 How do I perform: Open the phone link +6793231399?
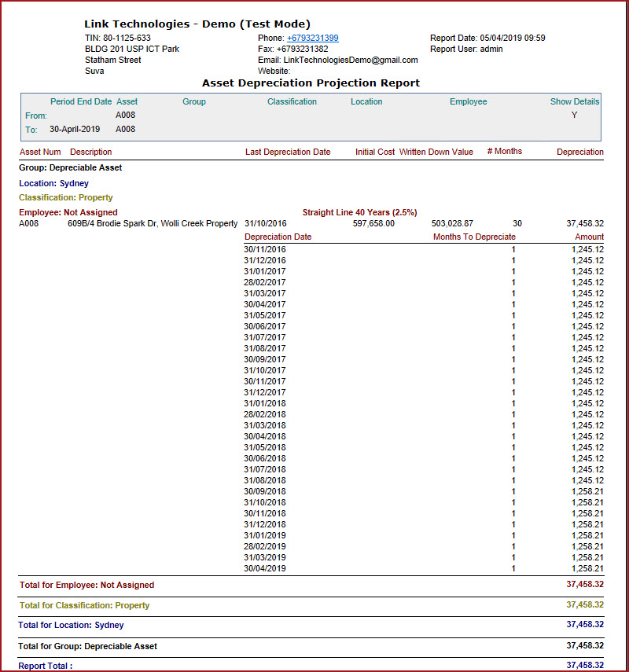tap(313, 38)
